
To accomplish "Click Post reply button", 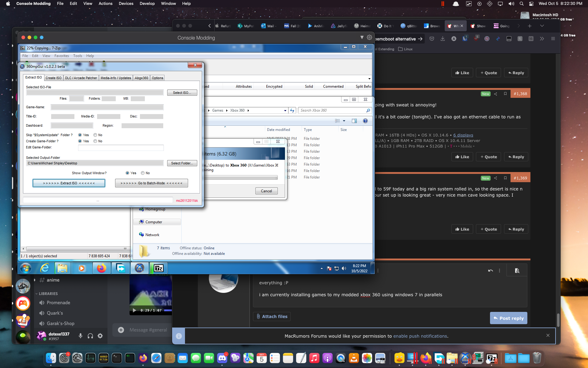I will click(508, 318).
